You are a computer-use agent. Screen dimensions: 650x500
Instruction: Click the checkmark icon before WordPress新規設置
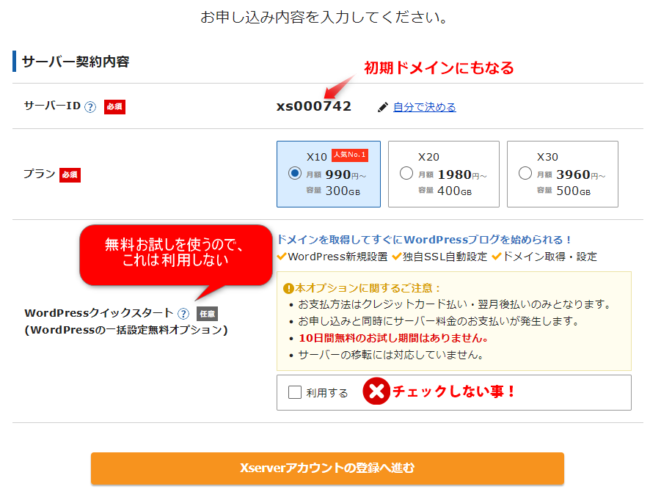pos(281,256)
